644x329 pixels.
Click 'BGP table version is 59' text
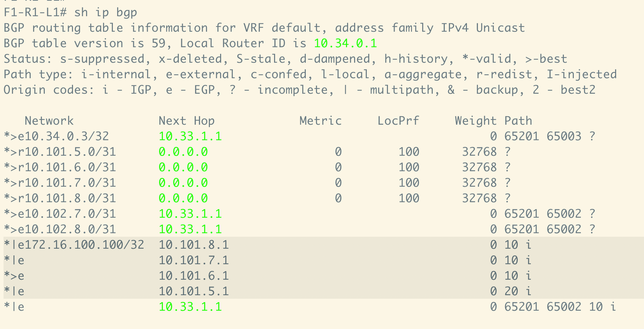click(x=84, y=43)
